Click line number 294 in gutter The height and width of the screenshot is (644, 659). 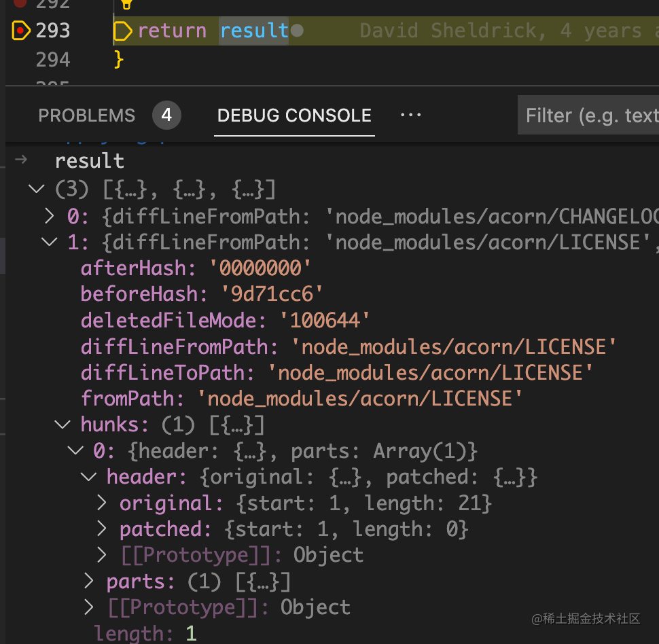tap(52, 60)
